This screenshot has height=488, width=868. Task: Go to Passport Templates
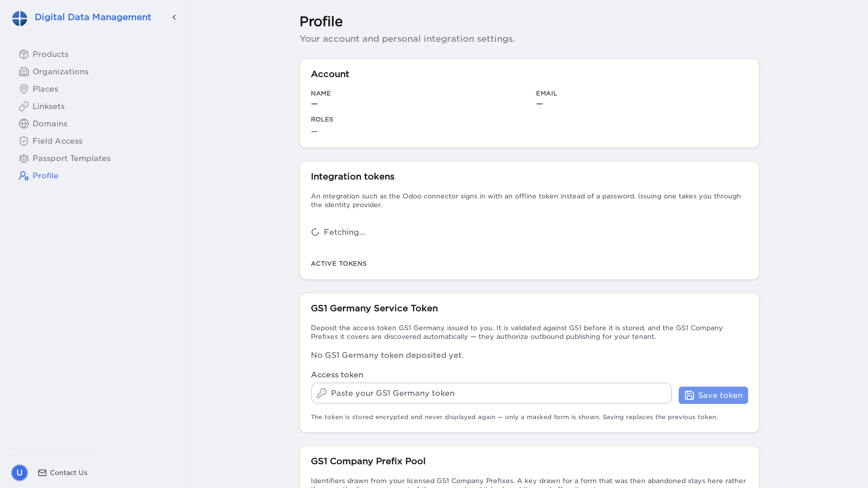(x=71, y=158)
